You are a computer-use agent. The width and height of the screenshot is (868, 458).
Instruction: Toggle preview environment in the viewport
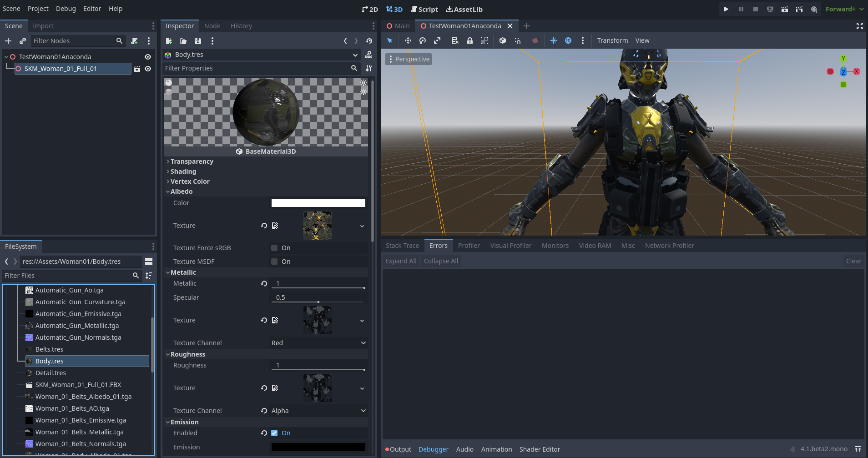569,40
